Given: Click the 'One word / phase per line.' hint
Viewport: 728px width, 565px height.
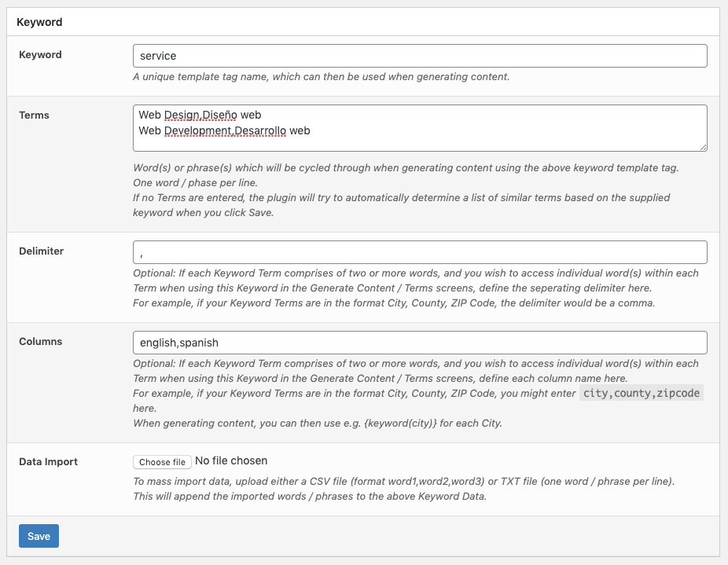Looking at the screenshot, I should tap(196, 182).
